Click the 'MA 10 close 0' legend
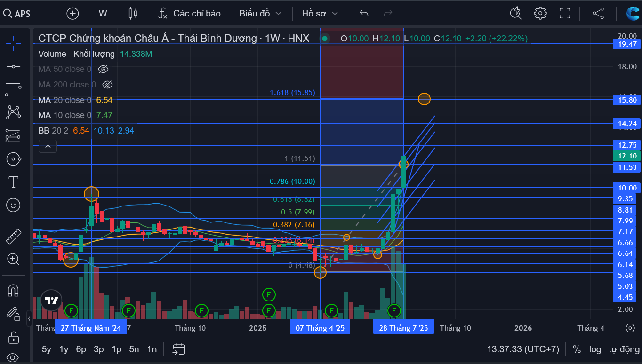The height and width of the screenshot is (364, 642). click(65, 115)
